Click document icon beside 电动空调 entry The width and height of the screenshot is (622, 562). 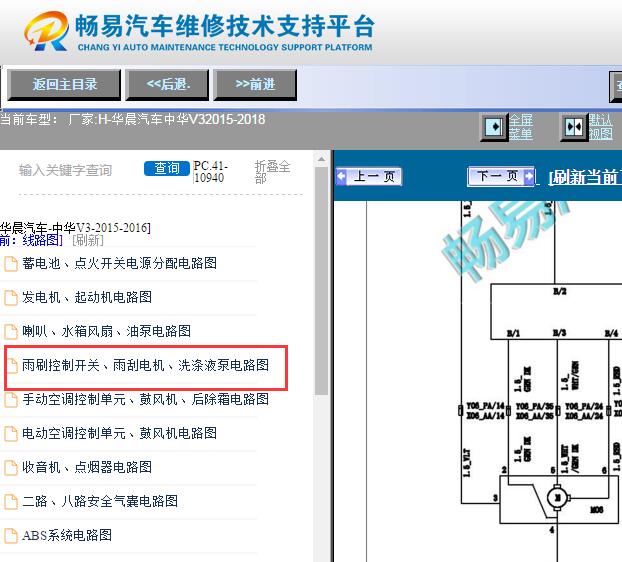[11, 433]
